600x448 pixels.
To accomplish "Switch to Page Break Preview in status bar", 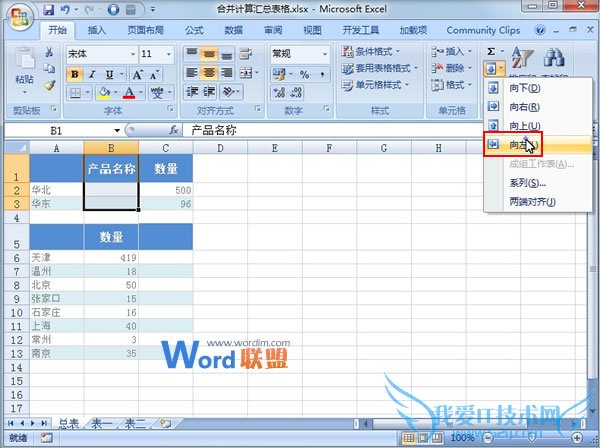I will click(437, 438).
